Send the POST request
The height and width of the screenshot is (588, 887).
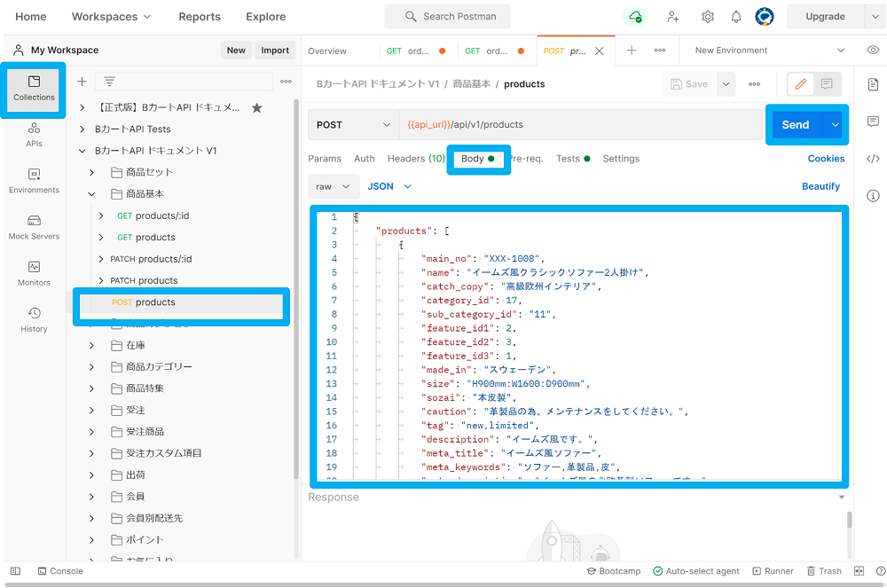(x=795, y=124)
